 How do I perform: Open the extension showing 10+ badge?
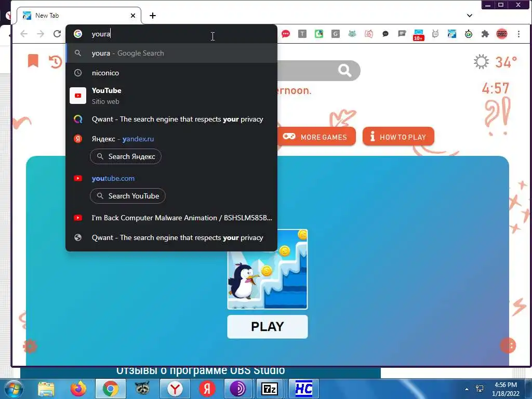[x=418, y=35]
